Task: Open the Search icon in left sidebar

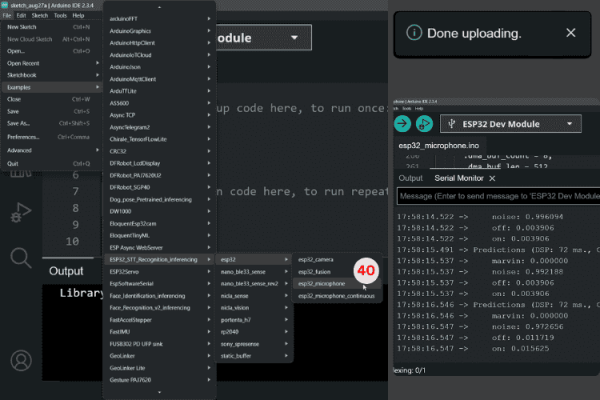Action: (19, 258)
